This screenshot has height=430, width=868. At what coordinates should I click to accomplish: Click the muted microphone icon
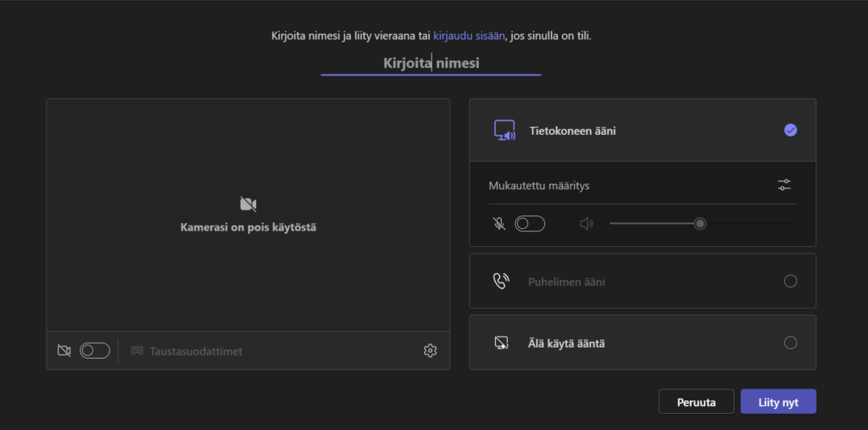coord(498,224)
